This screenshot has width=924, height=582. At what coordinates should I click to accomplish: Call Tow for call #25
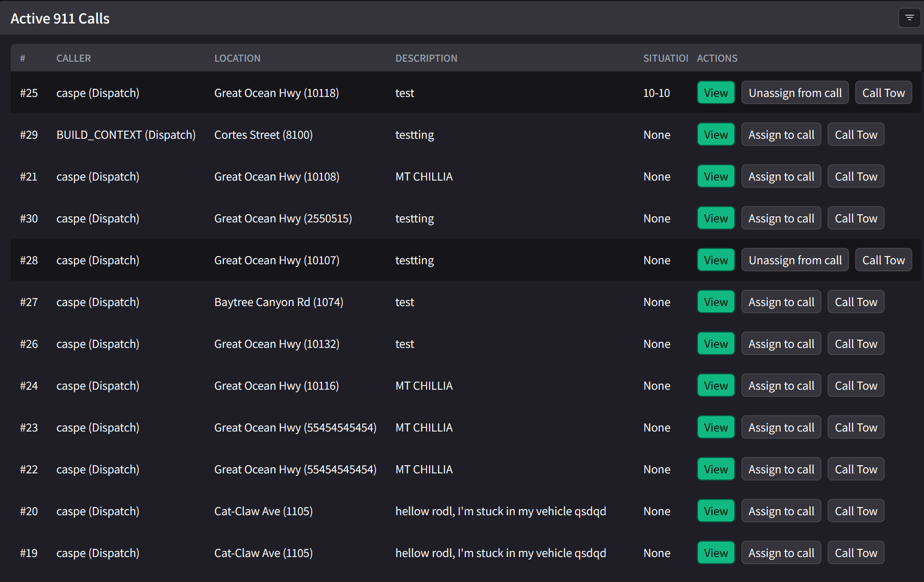(x=883, y=92)
